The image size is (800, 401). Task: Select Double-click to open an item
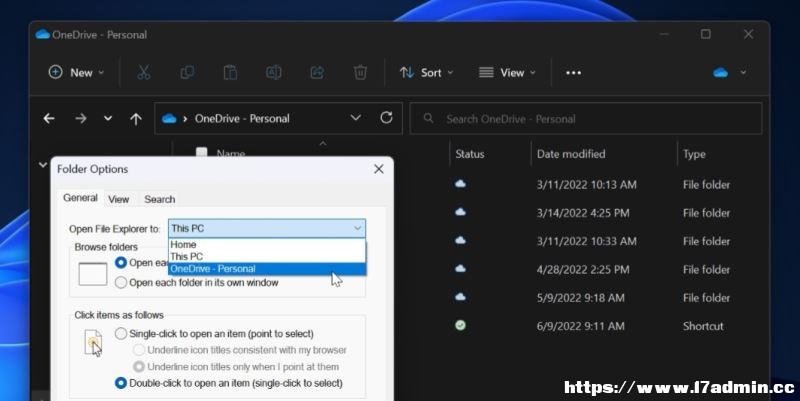[x=121, y=383]
